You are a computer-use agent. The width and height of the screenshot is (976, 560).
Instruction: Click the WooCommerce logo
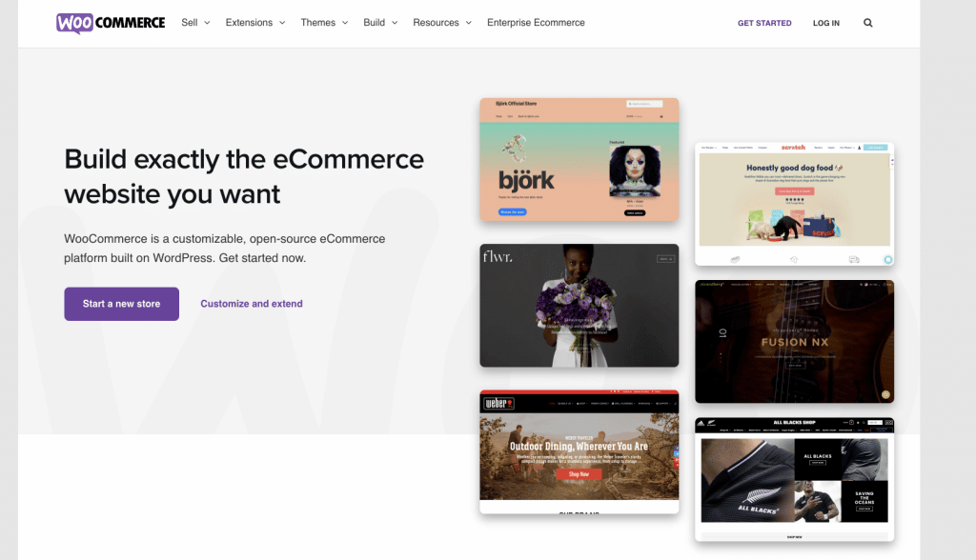110,22
